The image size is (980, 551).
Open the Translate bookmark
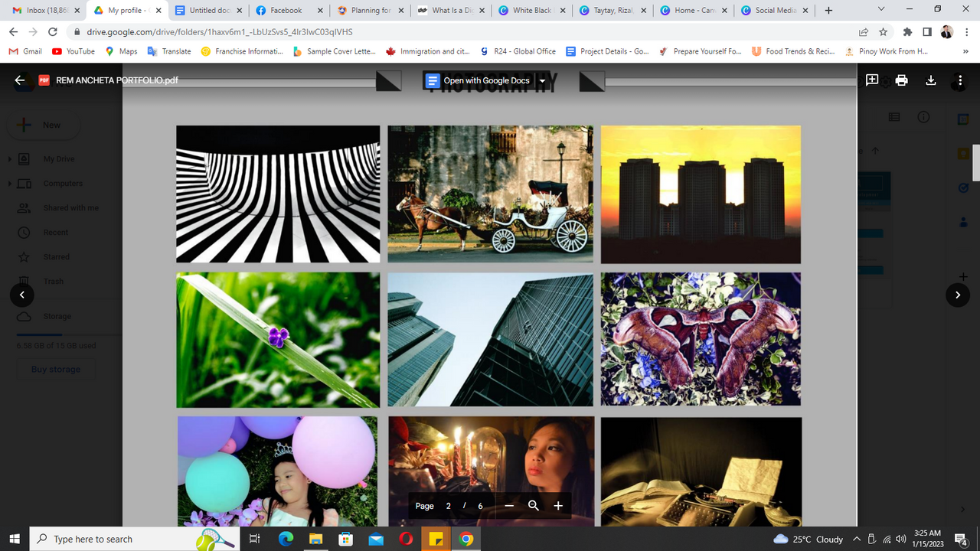[x=168, y=51]
